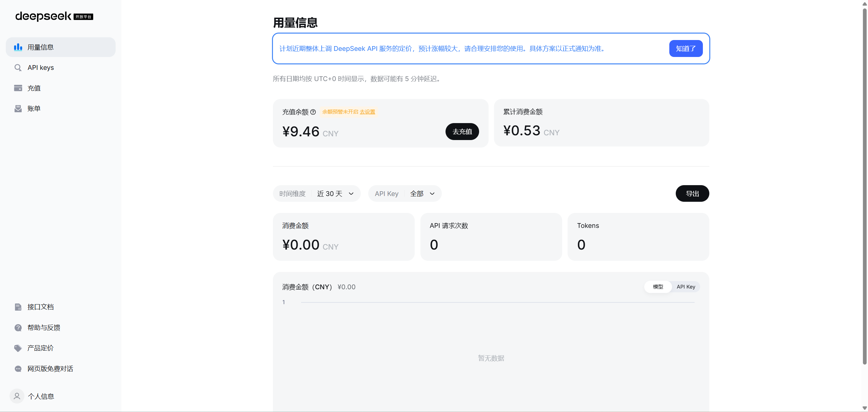Click the envelope icon beside 账单
This screenshot has width=868, height=412.
tap(18, 109)
